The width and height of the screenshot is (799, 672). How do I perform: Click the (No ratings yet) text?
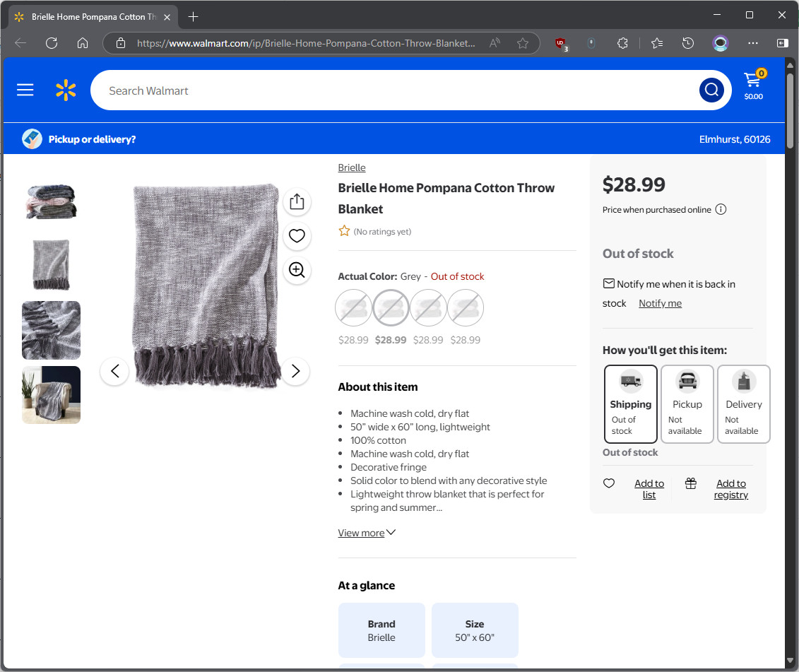tap(382, 232)
